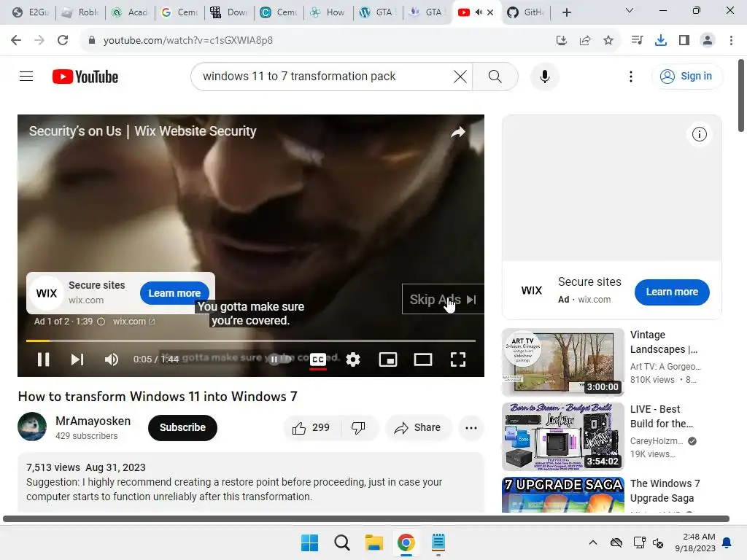Click the horizontal page scrollbar
Image resolution: width=747 pixels, height=560 pixels.
point(366,518)
